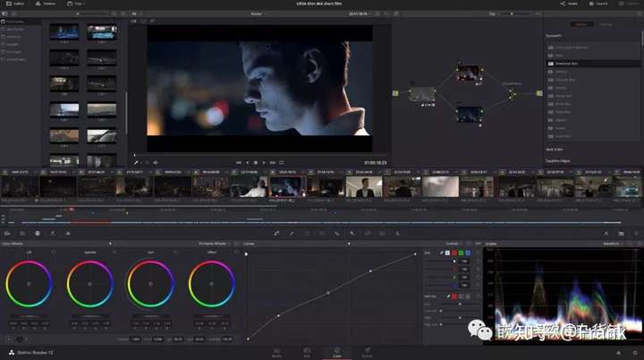
Task: Open the Scopes Waveform type dropdown
Action: (x=614, y=244)
